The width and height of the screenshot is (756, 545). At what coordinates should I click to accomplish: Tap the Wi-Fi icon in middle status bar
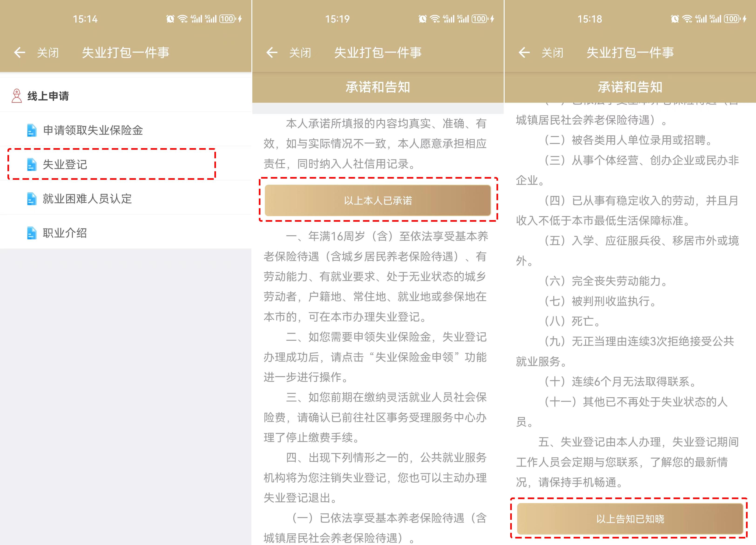435,19
